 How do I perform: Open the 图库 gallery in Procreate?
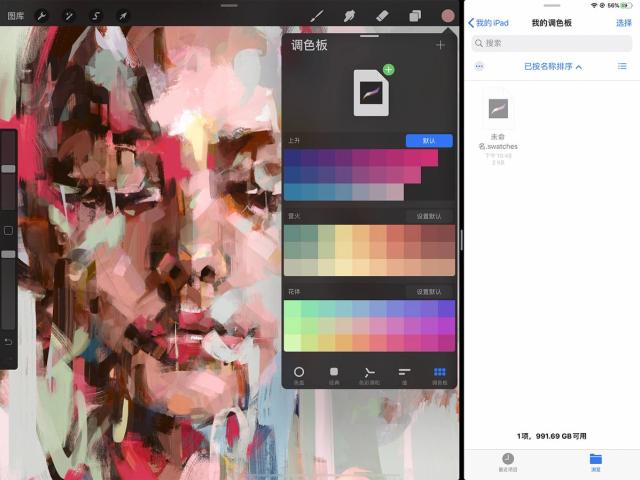16,16
